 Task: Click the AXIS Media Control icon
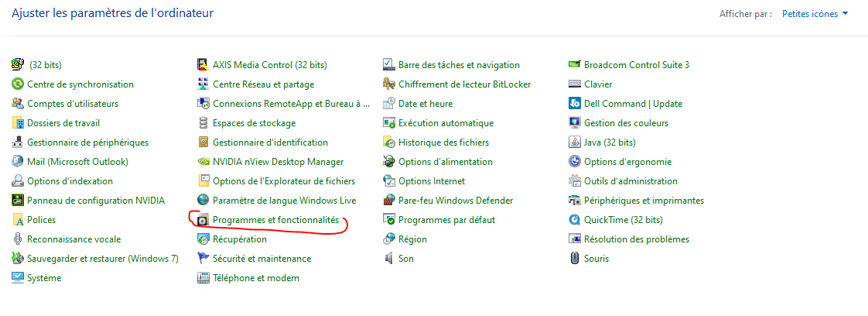click(x=203, y=65)
